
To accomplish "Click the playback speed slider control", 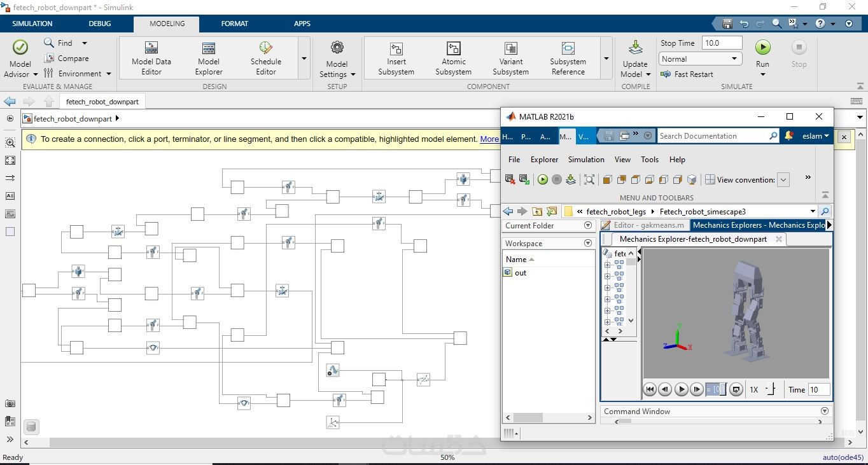I will [x=771, y=389].
